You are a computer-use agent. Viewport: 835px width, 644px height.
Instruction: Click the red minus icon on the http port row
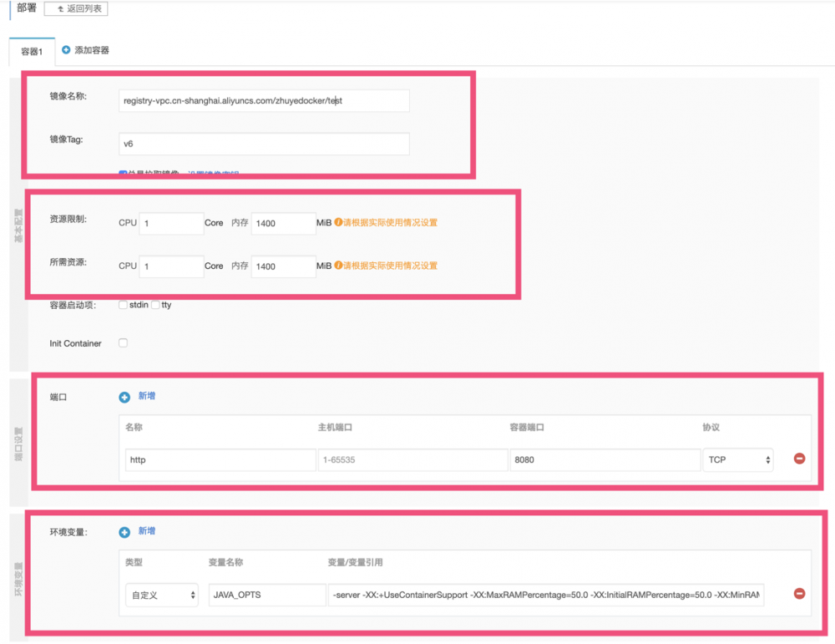[x=799, y=459]
